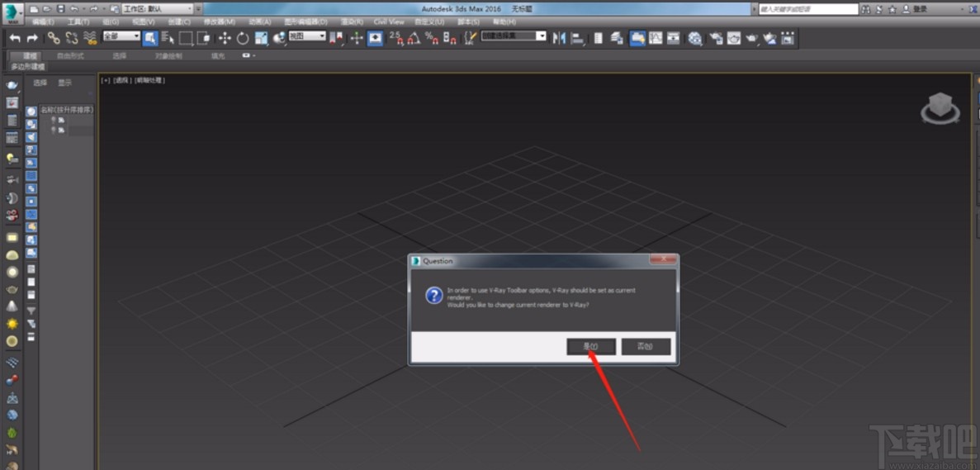Switch to the Object Paint (对象绘制) ribbon tab
This screenshot has width=980, height=470.
(168, 55)
